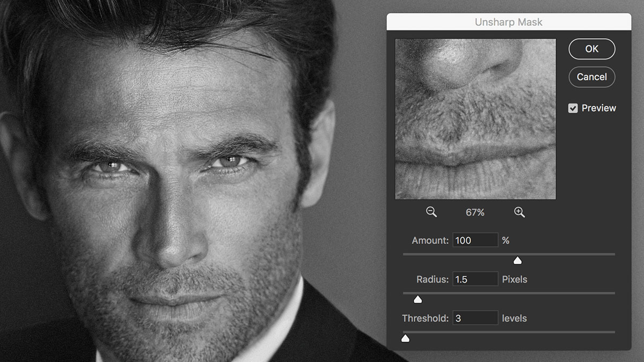Screen dimensions: 644x362
Task: Apply the Unsharp Mask filter via OK
Action: coord(591,49)
